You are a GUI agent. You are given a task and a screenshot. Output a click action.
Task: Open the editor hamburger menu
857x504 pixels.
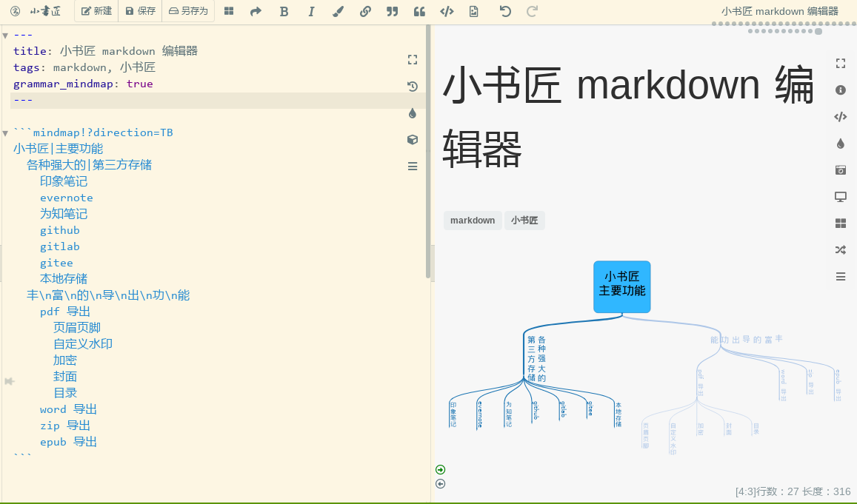(413, 166)
